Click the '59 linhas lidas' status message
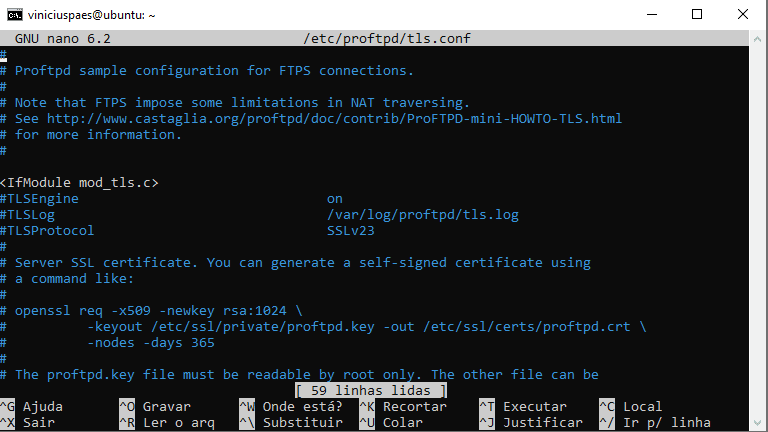 371,390
